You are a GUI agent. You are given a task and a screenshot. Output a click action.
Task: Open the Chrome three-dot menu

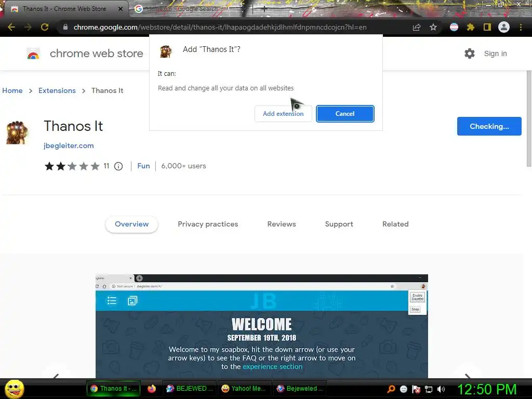coord(521,27)
